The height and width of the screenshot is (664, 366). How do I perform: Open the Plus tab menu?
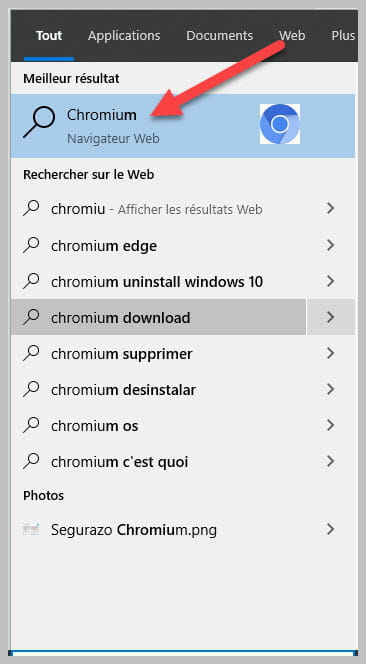[x=343, y=36]
